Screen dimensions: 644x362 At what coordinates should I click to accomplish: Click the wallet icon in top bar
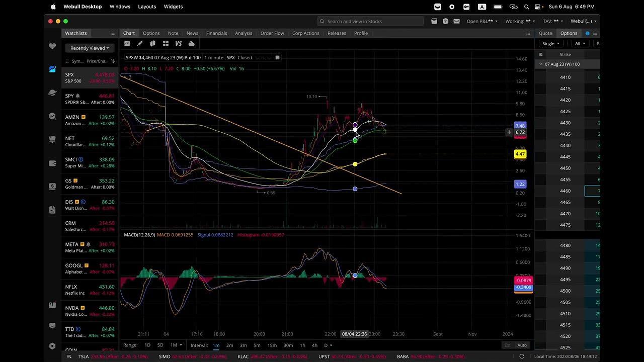[434, 21]
